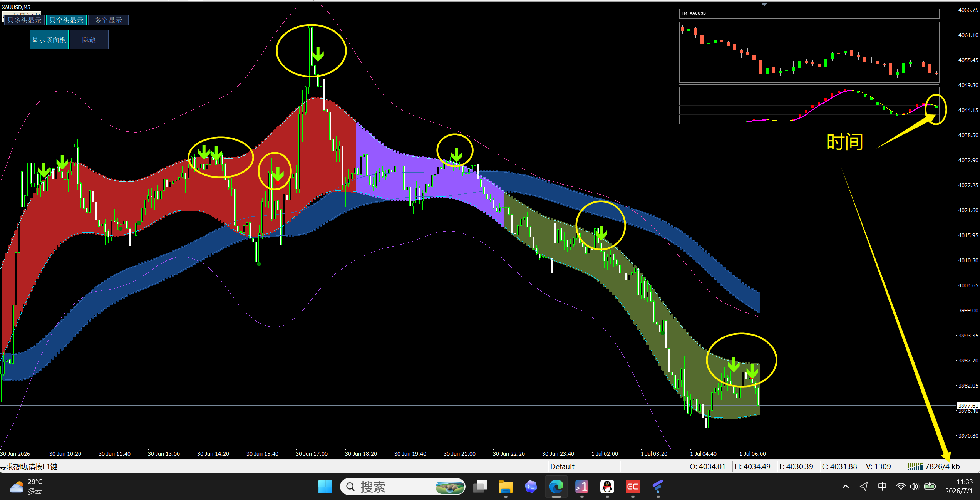Click the 隐藏 button
Image resolution: width=980 pixels, height=500 pixels.
pyautogui.click(x=89, y=40)
